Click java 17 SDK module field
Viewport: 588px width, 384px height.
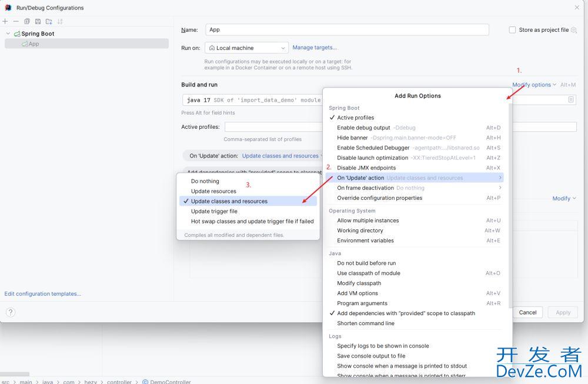tap(253, 100)
